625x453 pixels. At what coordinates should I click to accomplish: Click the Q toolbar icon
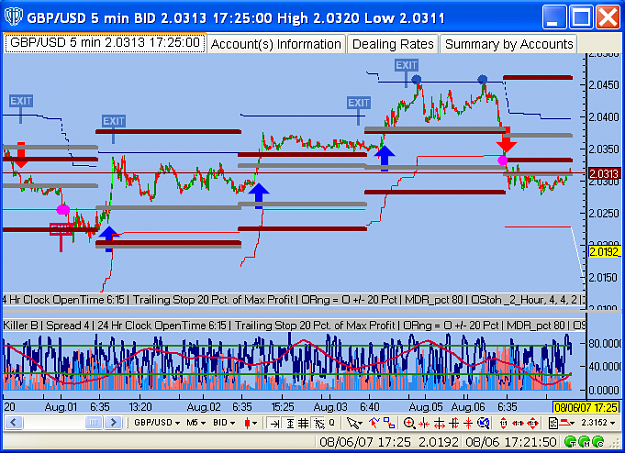coord(331,422)
